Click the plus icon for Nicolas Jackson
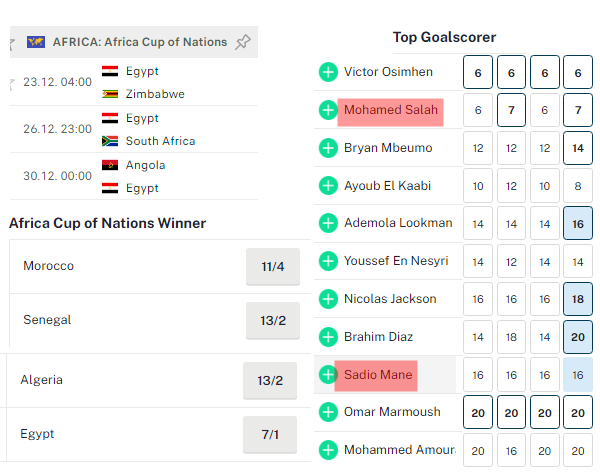 (328, 298)
